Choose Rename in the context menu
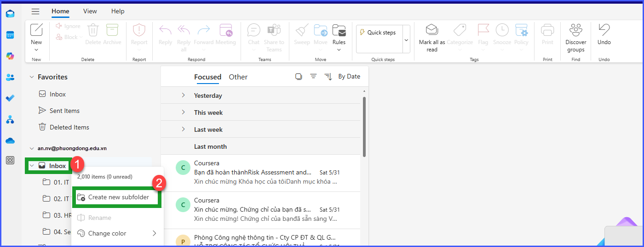 (117, 218)
